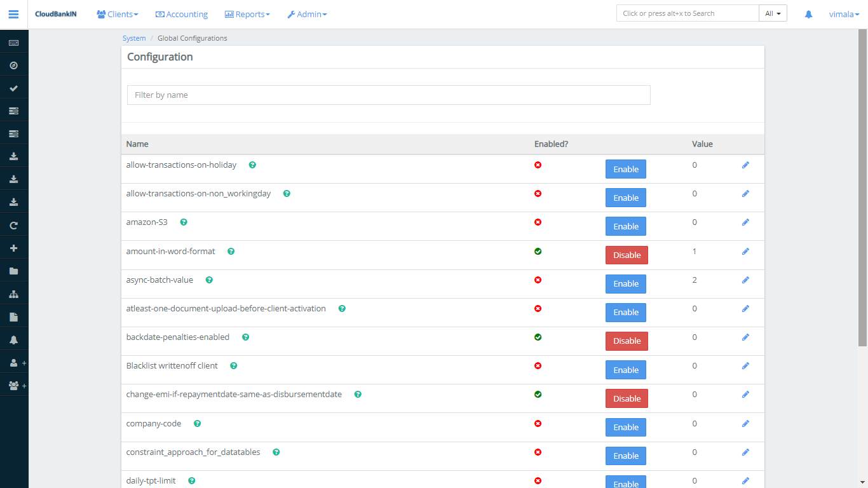Disable the amount-in-word-format configuration
Screen dimensions: 868x488
point(627,255)
